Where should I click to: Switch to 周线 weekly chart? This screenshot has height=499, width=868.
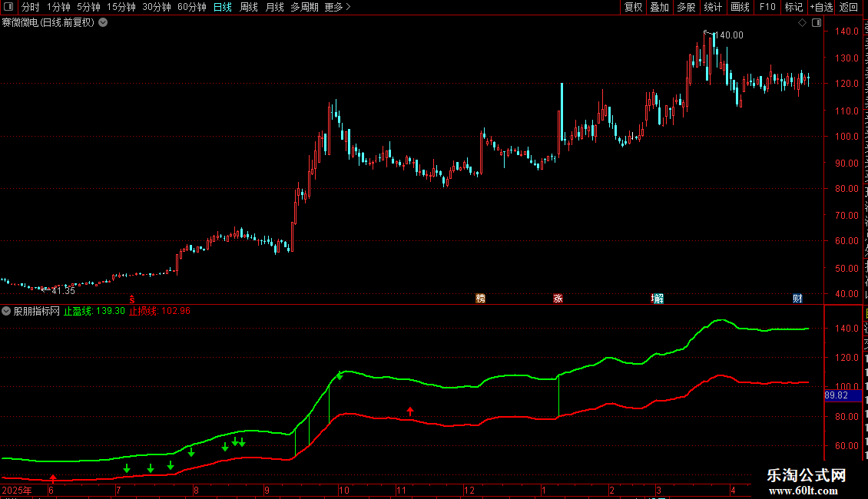click(x=249, y=7)
